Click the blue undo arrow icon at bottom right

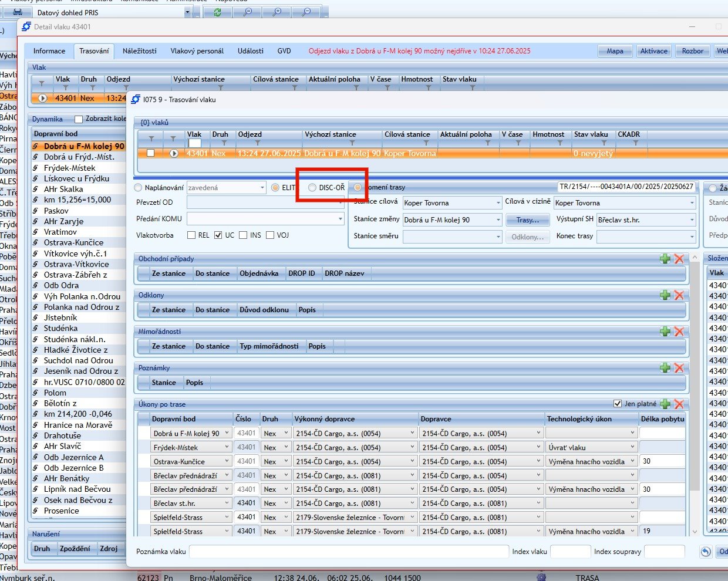click(x=706, y=552)
